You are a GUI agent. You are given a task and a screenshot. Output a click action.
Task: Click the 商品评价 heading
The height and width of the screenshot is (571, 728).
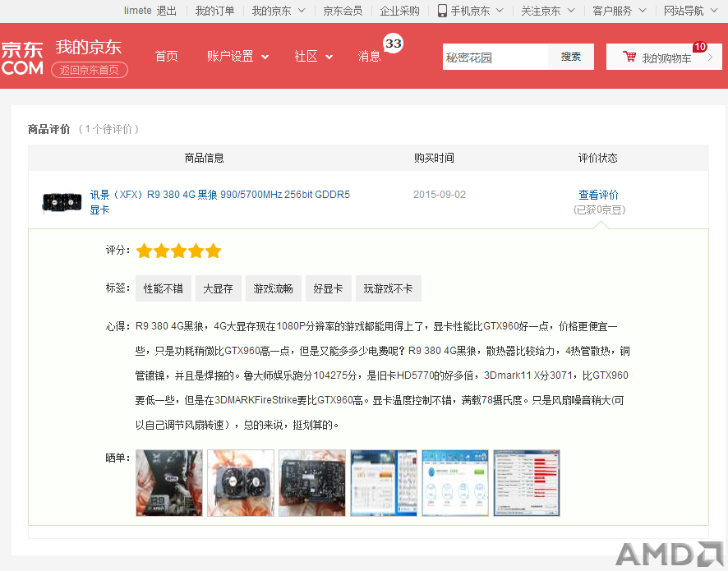coord(48,129)
